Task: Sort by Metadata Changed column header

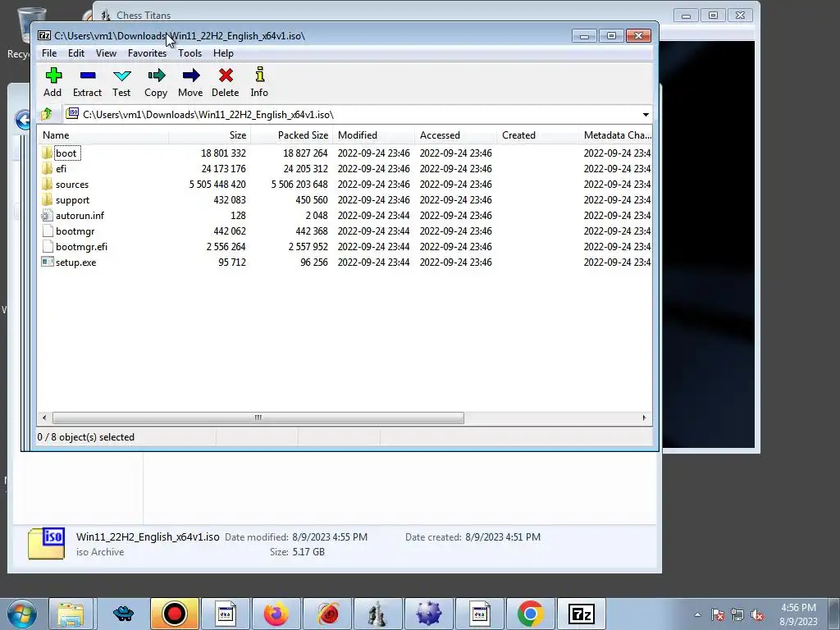Action: click(615, 135)
